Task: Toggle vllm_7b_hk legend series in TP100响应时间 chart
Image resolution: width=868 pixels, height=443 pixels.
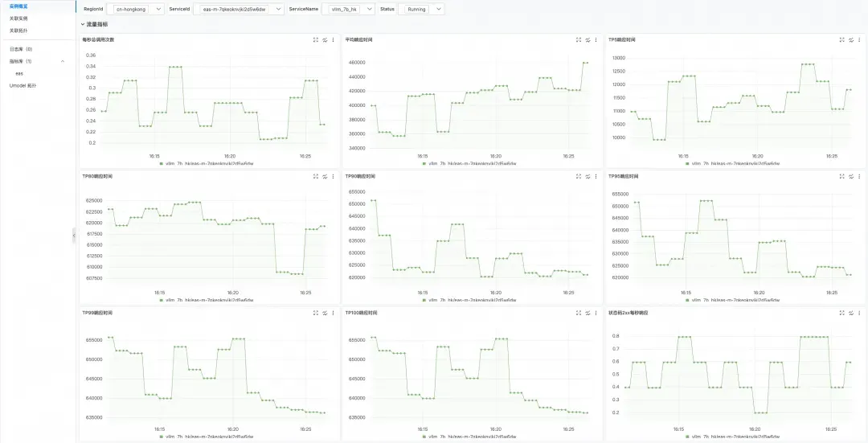Action: [469, 437]
